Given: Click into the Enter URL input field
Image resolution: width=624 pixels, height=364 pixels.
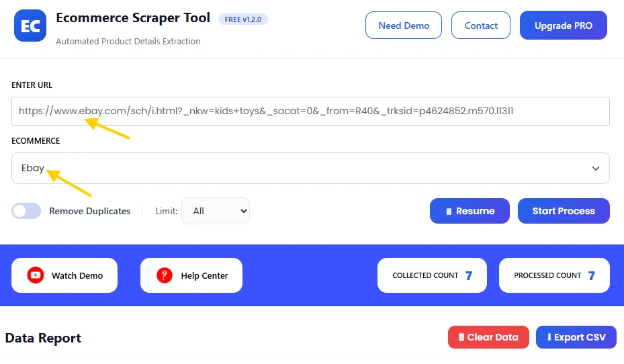Looking at the screenshot, I should (x=310, y=111).
